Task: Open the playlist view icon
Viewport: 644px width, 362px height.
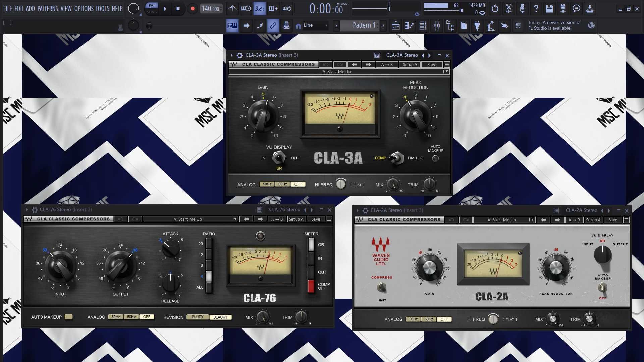Action: (395, 25)
